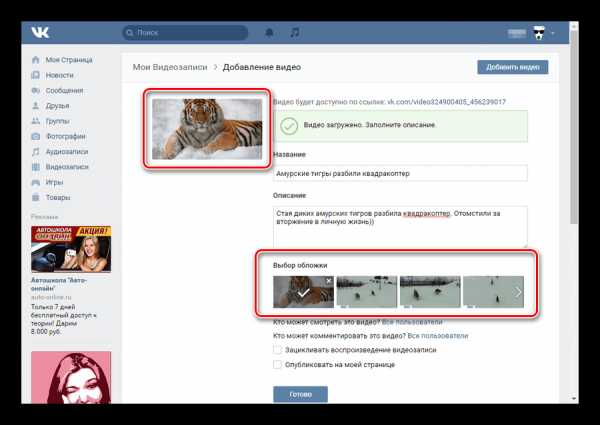
Task: Open Новости menu item
Action: pyautogui.click(x=59, y=75)
